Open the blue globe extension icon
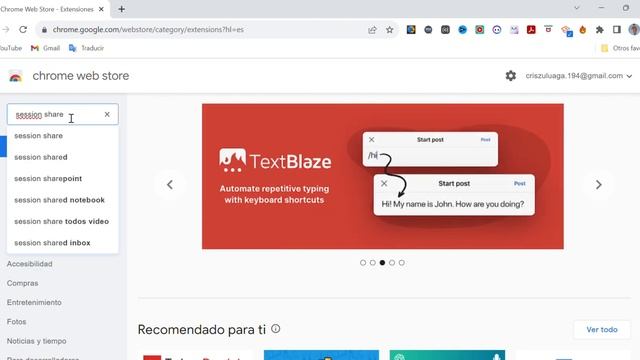The height and width of the screenshot is (360, 640). tap(411, 29)
